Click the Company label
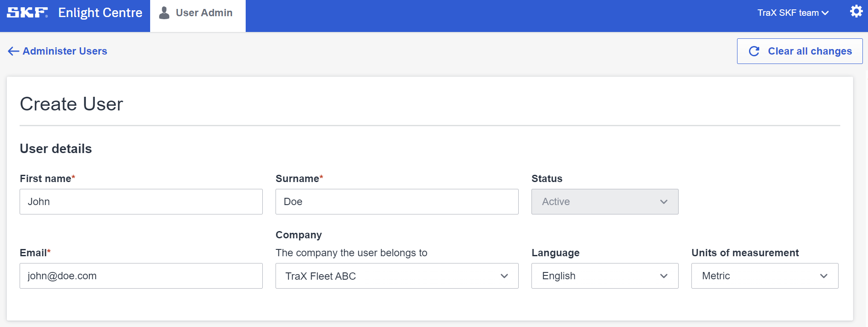 click(299, 235)
